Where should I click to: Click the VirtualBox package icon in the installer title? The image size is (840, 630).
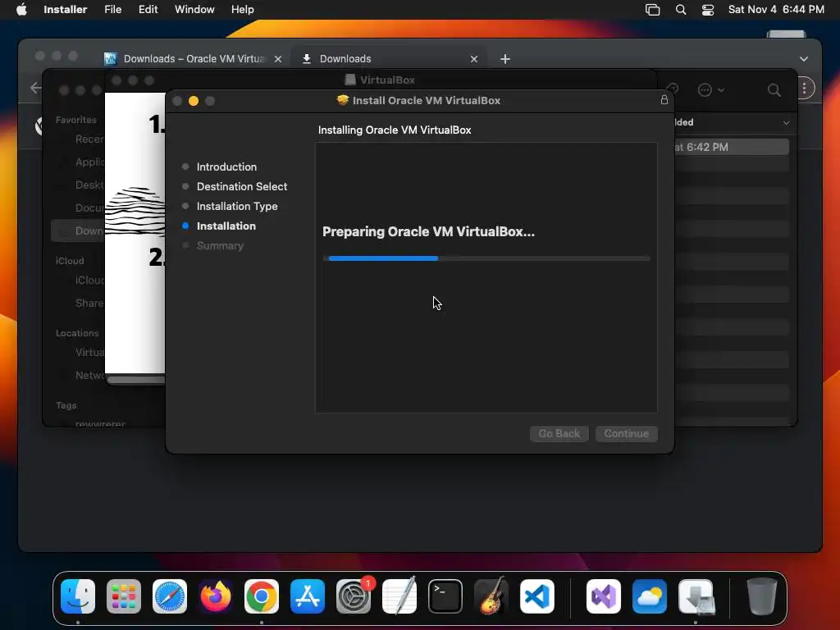point(342,100)
